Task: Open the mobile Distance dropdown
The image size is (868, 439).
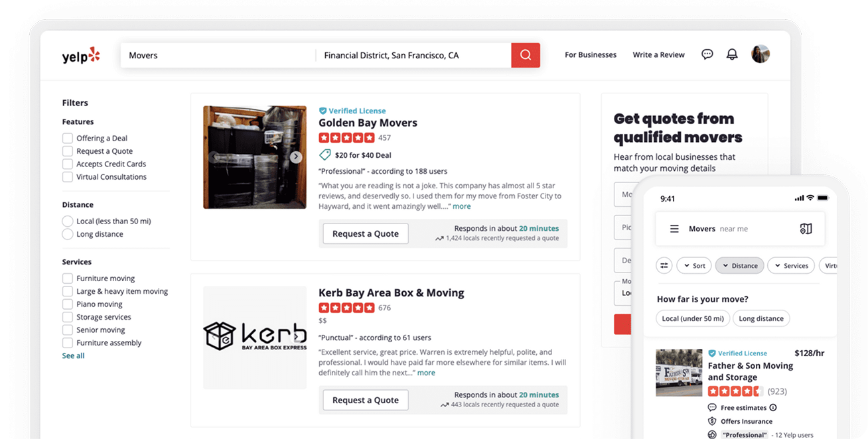Action: coord(739,265)
